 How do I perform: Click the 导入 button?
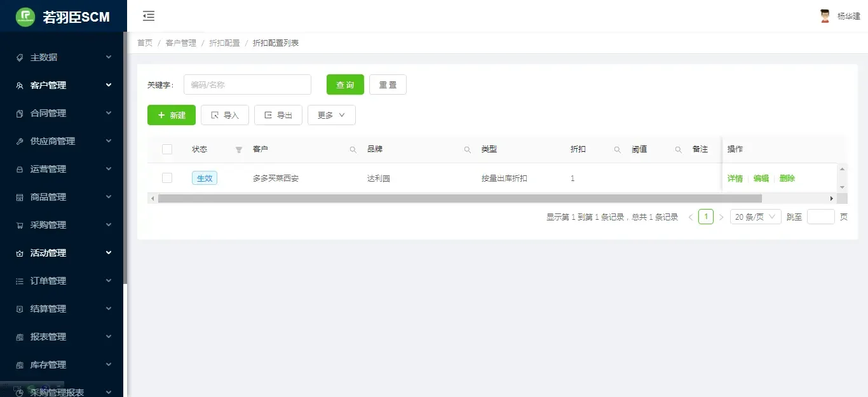tap(225, 115)
